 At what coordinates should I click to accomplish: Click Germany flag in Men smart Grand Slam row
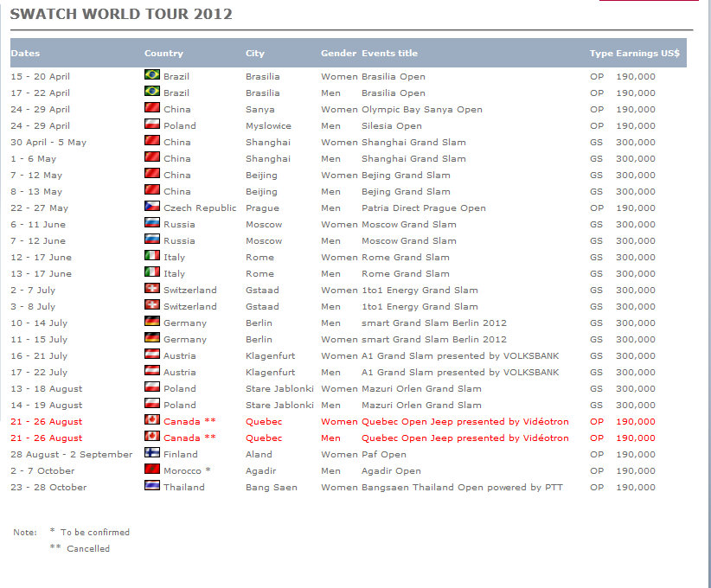point(151,323)
